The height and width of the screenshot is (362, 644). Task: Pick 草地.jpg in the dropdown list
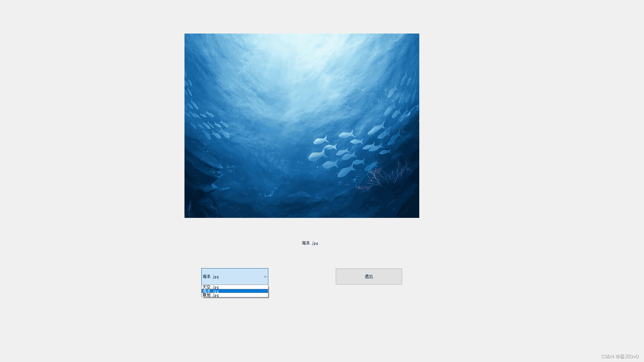pyautogui.click(x=235, y=295)
